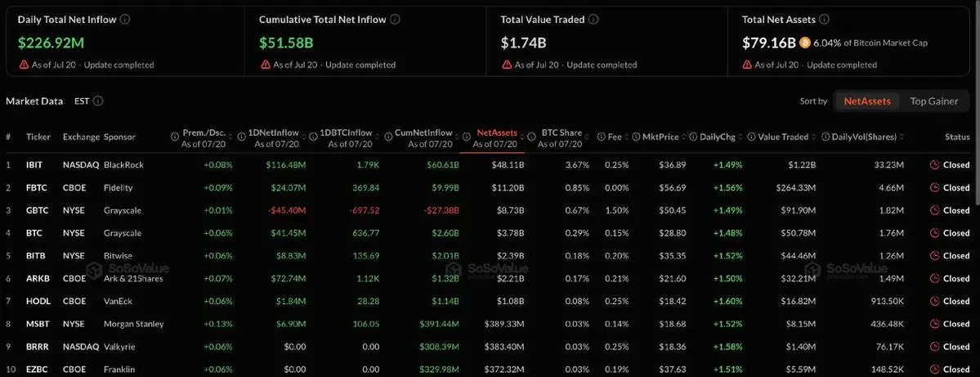Toggle sort arrows on Prem./Dsc. column

[x=230, y=137]
